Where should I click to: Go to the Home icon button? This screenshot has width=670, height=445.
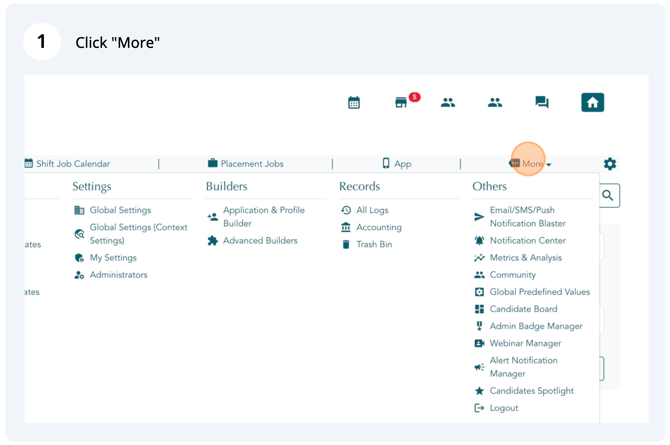click(x=592, y=103)
